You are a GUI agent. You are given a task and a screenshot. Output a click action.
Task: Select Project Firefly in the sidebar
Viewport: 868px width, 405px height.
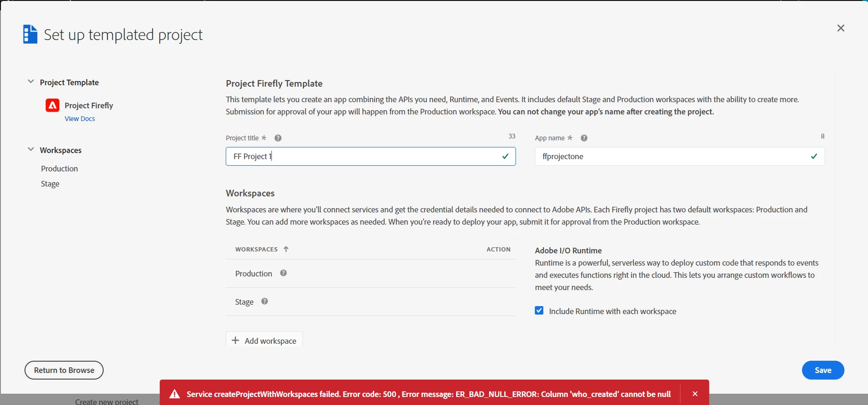coord(89,105)
